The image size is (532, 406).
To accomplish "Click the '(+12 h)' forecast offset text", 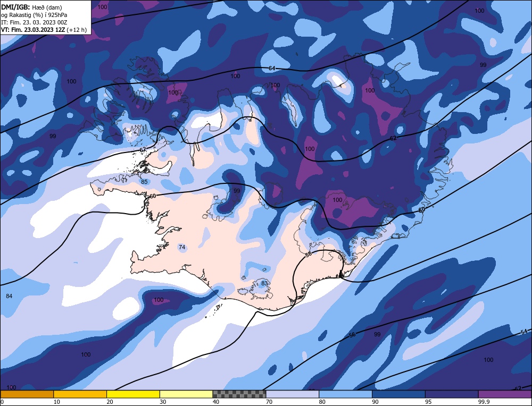I will (77, 30).
